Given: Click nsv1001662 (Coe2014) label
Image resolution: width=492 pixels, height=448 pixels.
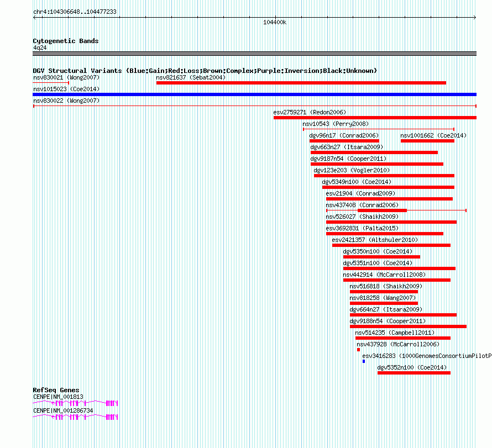Looking at the screenshot, I should pos(433,135).
